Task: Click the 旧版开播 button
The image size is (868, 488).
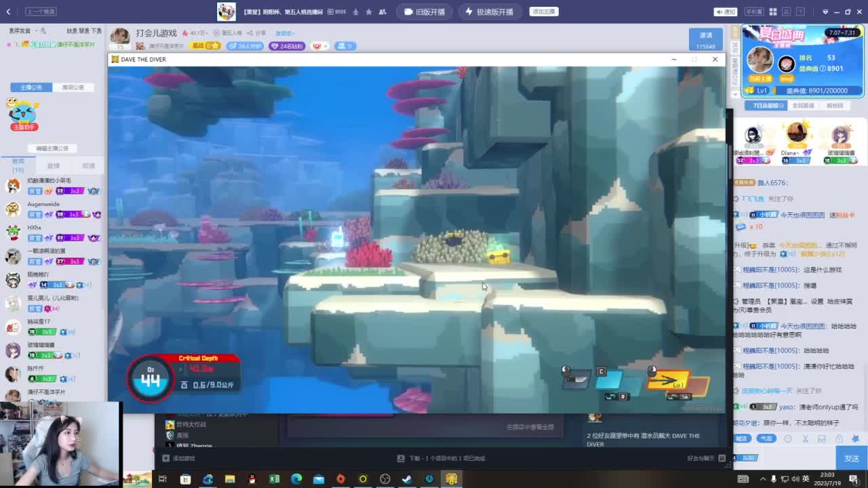Action: point(425,12)
